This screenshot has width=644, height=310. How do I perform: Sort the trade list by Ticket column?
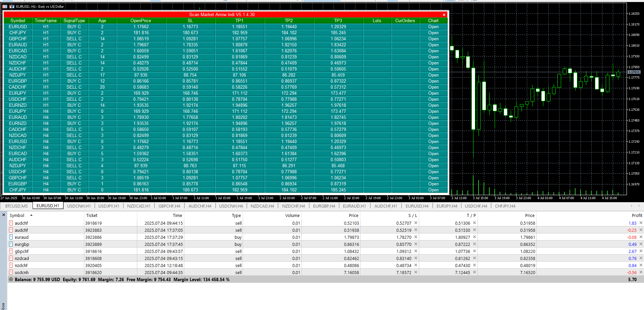(x=110, y=215)
